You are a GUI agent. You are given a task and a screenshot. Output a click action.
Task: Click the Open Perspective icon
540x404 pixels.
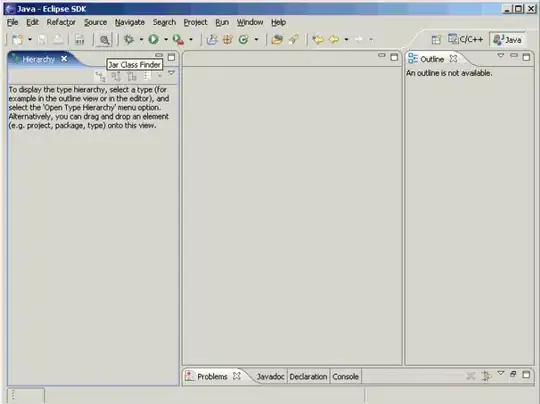(x=436, y=40)
